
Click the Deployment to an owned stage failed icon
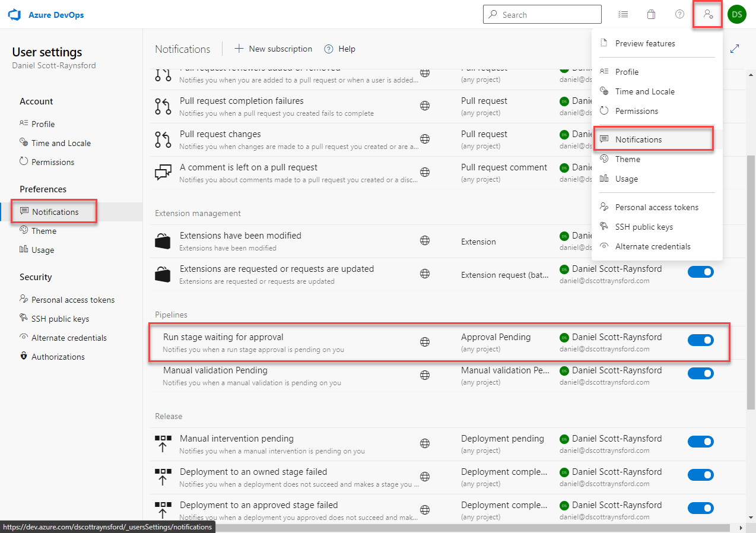(x=163, y=477)
